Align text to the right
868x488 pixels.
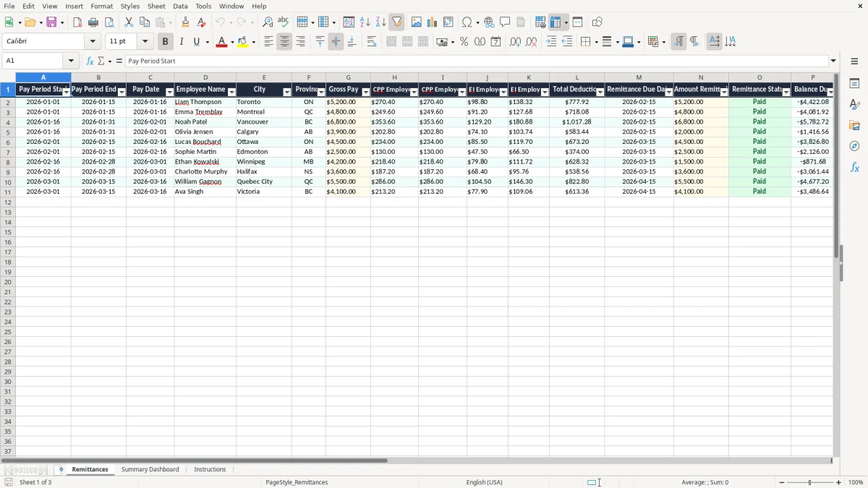[300, 42]
